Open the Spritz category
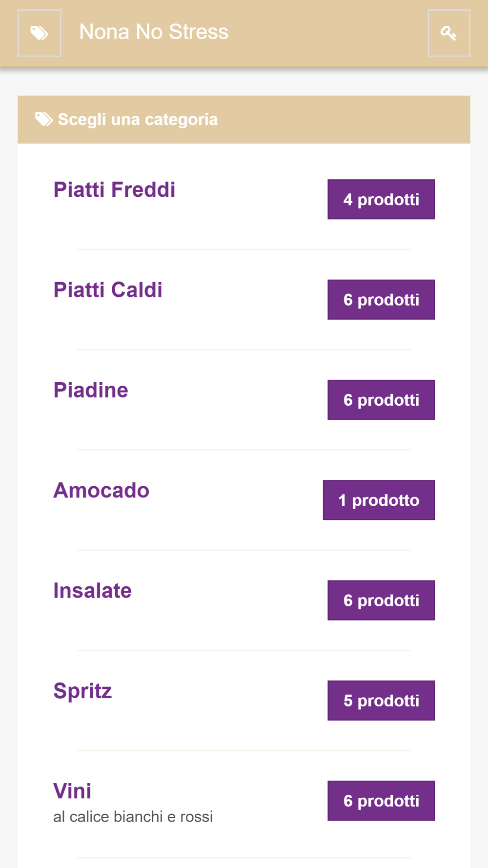Viewport: 488px width, 868px height. pos(82,691)
